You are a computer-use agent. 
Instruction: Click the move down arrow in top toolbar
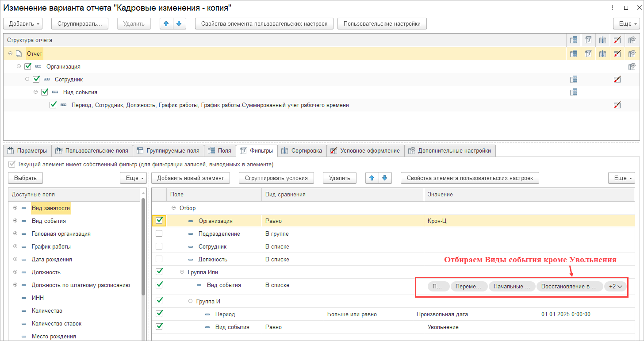pyautogui.click(x=180, y=23)
